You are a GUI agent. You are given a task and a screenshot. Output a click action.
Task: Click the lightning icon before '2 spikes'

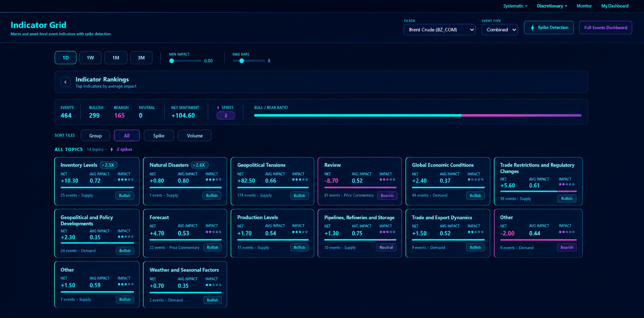111,149
